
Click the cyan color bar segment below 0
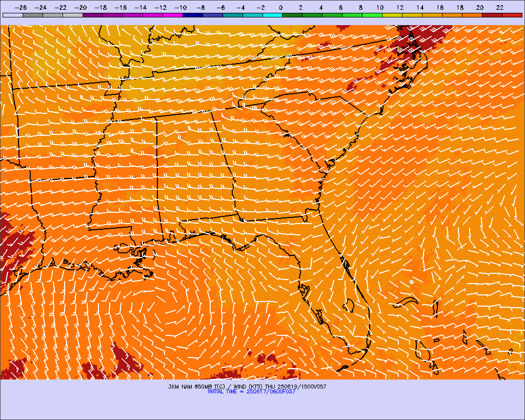(x=272, y=15)
